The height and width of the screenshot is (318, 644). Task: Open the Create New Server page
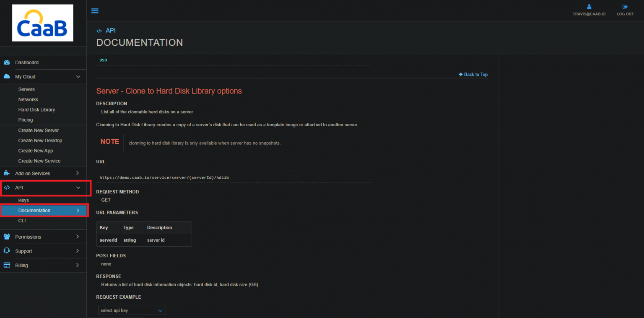coord(39,130)
